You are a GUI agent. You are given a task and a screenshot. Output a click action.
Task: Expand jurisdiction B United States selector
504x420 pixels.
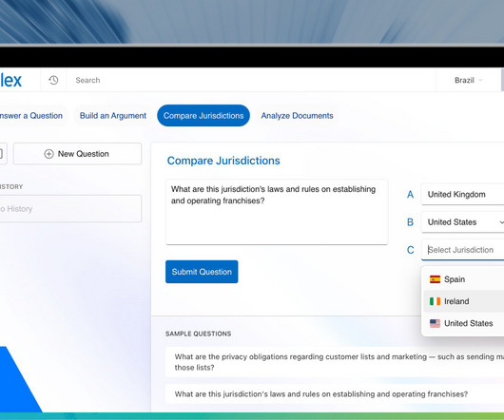coord(462,222)
